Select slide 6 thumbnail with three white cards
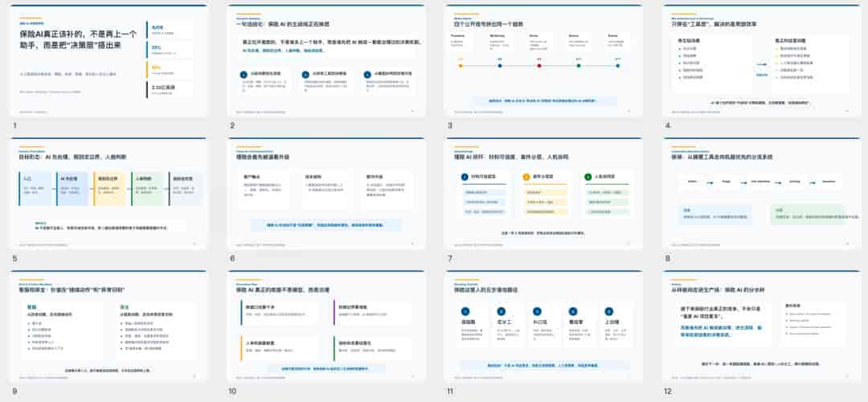 [x=326, y=194]
